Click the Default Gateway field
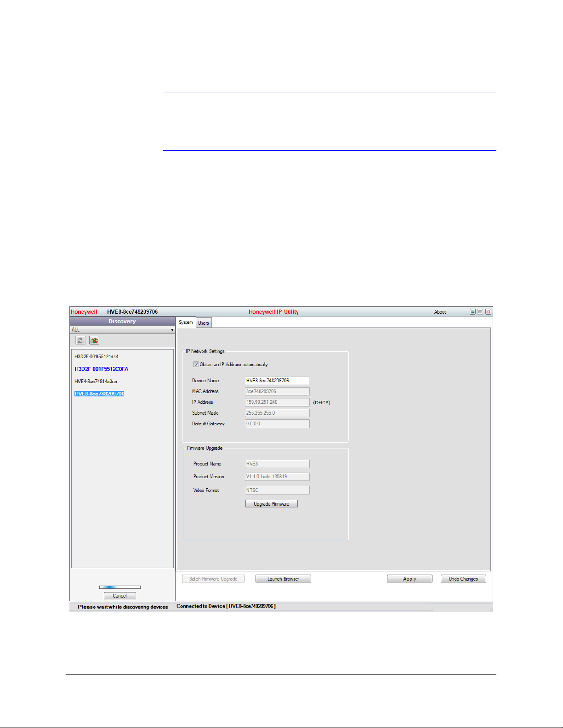This screenshot has height=728, width=563. [277, 423]
